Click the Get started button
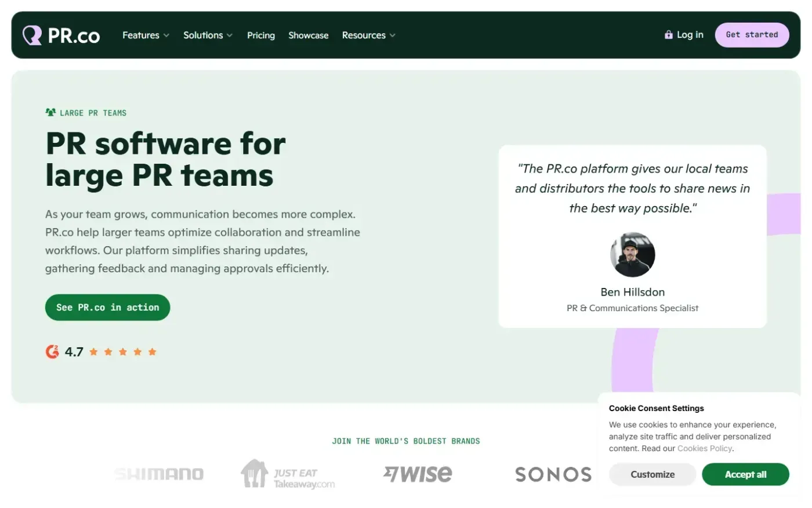This screenshot has height=508, width=812. tap(752, 35)
